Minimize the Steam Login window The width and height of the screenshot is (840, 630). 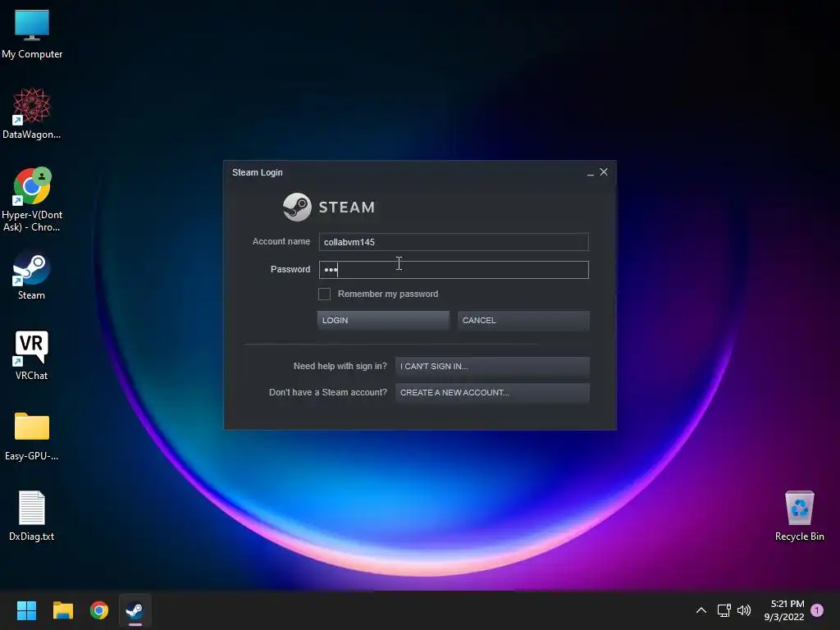591,172
